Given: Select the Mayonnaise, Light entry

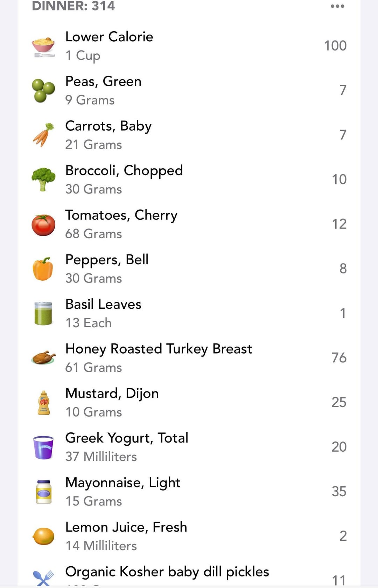Looking at the screenshot, I should [x=122, y=483].
